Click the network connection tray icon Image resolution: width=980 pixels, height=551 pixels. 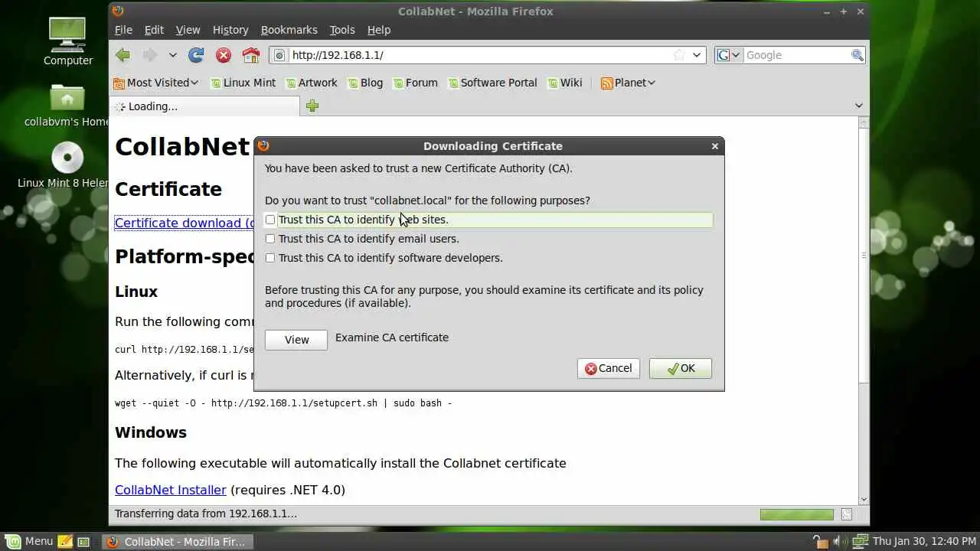coord(859,542)
